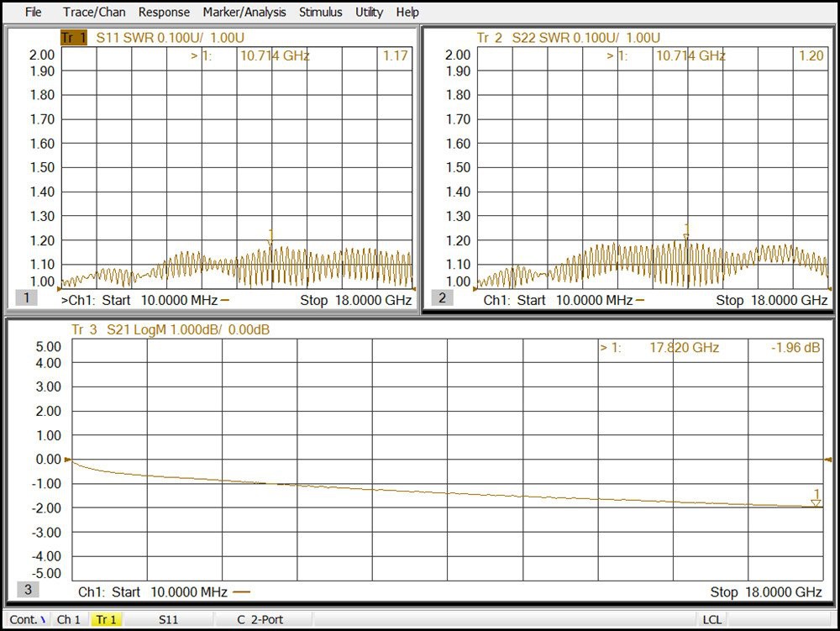840x631 pixels.
Task: Click the S21 reference level arrow at 0.00
Action: pos(69,460)
